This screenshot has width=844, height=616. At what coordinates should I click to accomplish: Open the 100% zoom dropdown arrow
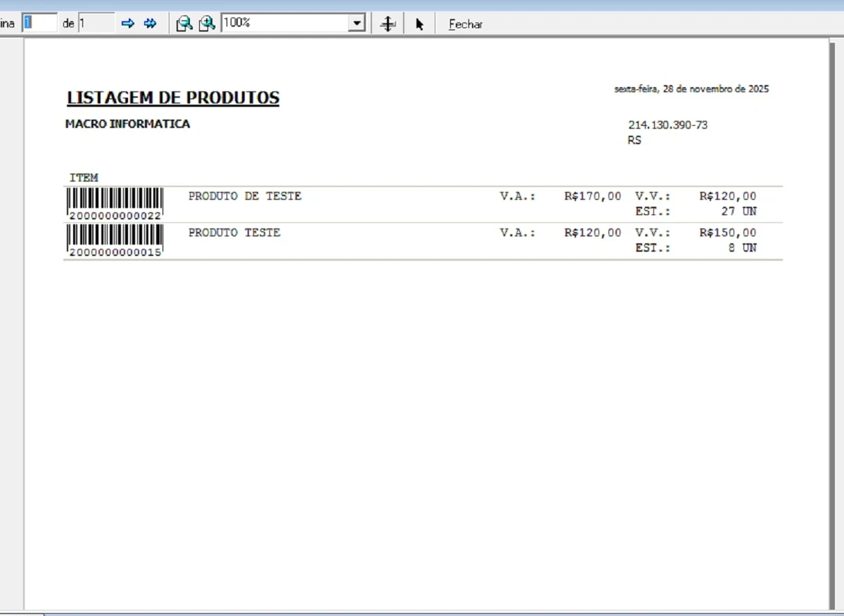point(358,24)
